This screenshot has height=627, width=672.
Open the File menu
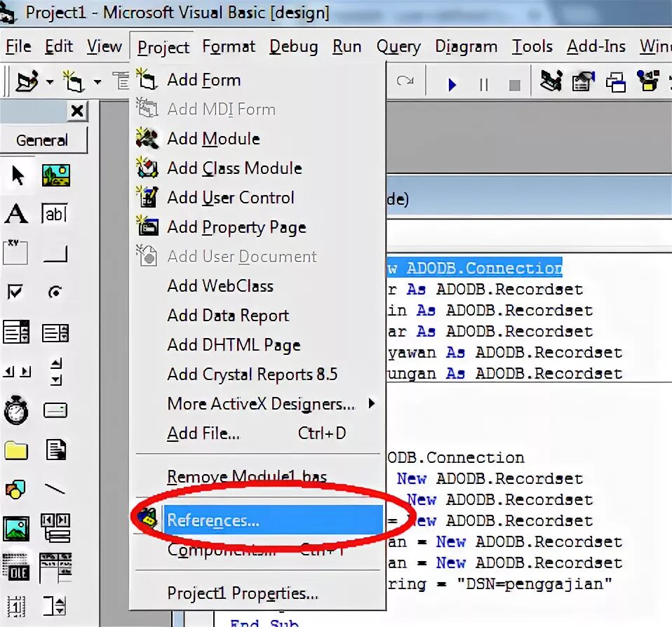(x=18, y=46)
